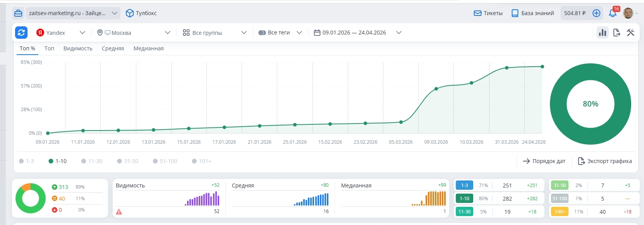Click Порядок дат button
This screenshot has height=225, width=644.
544,161
